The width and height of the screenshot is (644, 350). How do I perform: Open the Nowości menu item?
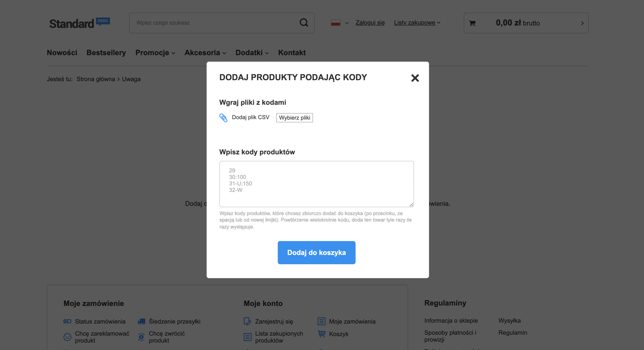click(x=62, y=53)
